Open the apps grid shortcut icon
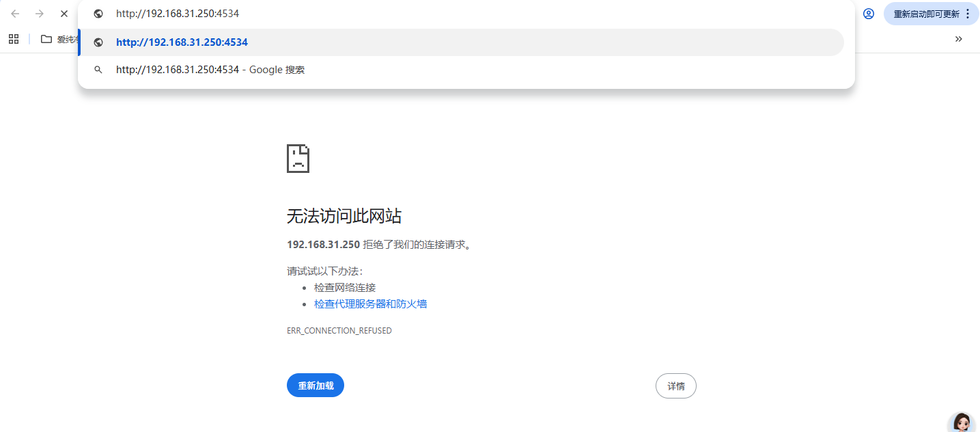The height and width of the screenshot is (432, 980). click(x=14, y=39)
